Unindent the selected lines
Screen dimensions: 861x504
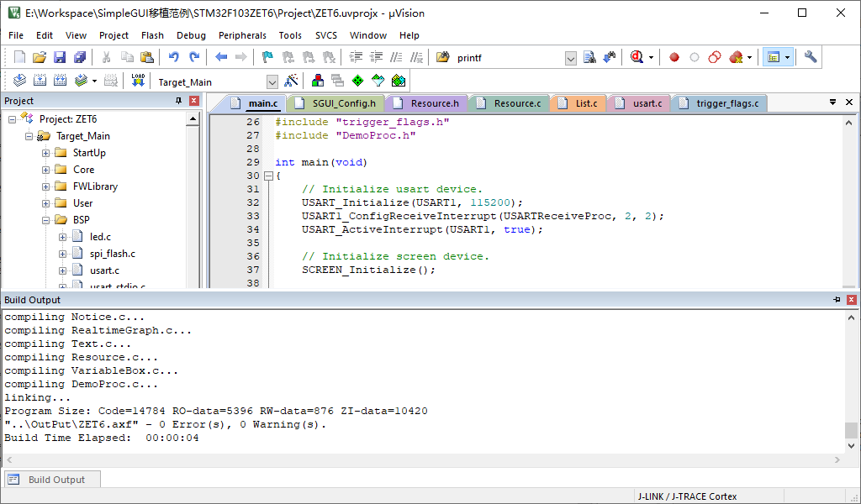coord(376,57)
